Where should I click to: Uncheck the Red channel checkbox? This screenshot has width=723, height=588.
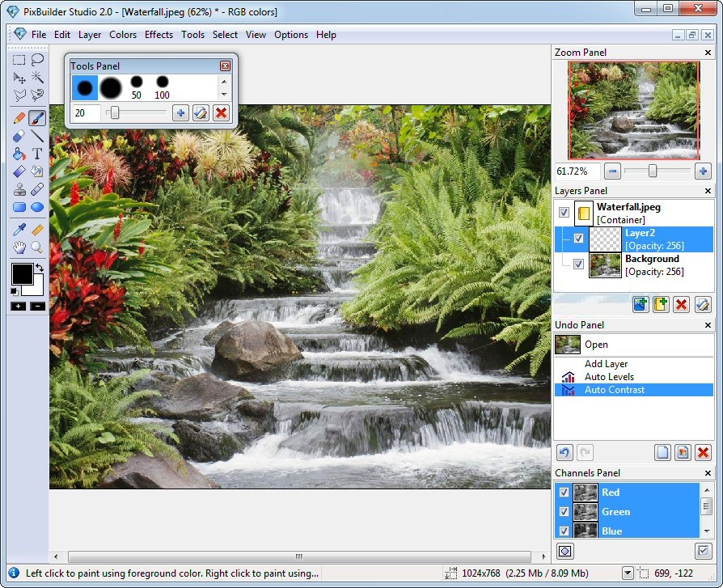(564, 492)
